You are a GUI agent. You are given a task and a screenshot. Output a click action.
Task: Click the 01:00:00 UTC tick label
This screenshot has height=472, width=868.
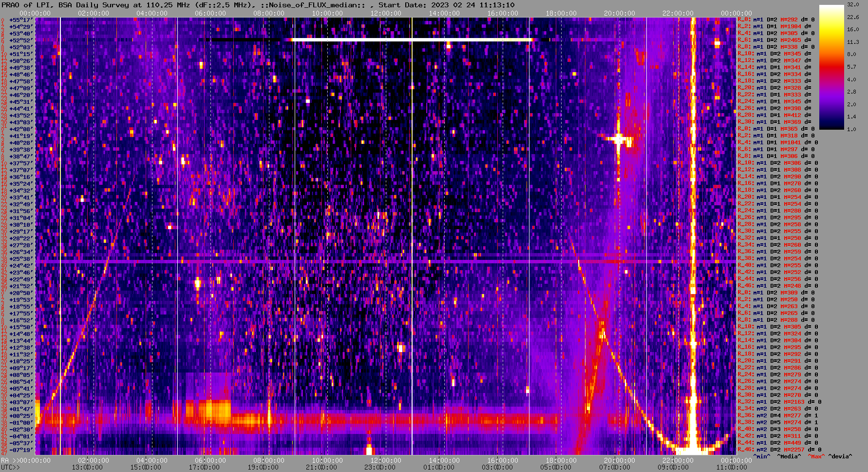point(438,467)
